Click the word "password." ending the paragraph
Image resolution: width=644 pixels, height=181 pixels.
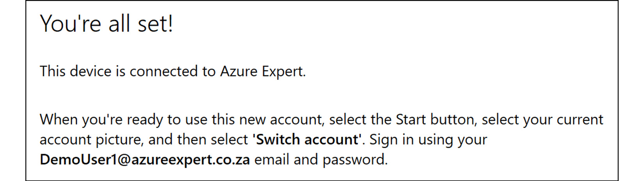pyautogui.click(x=354, y=160)
